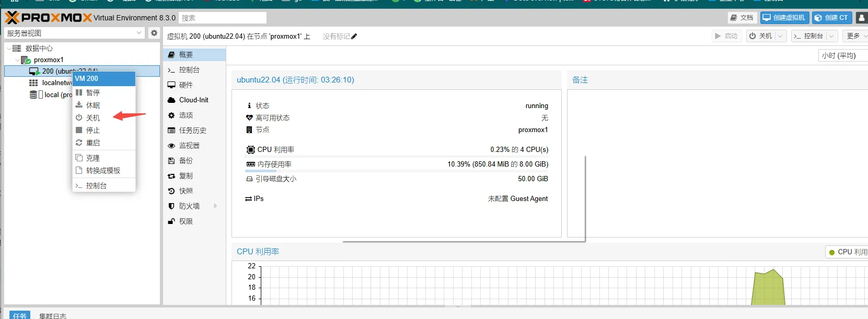Select proxmox1 node in tree
Screen dimensions: 868x319
click(x=49, y=60)
